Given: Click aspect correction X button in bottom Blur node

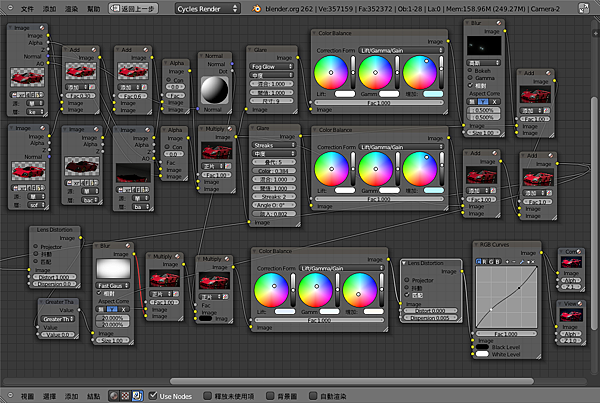Looking at the screenshot, I should (123, 309).
